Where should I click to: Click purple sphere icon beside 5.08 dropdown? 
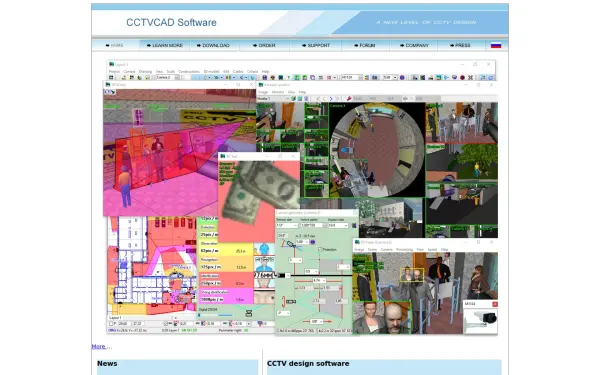tap(402, 77)
